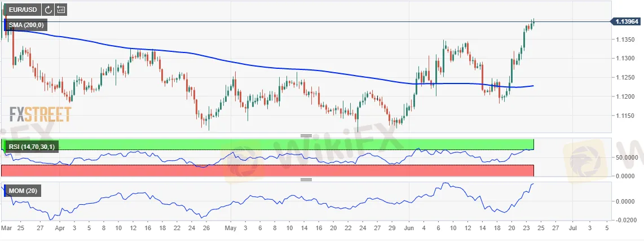The width and height of the screenshot is (644, 242).
Task: Grab the divider handle above RSI panel
Action: (x=306, y=135)
